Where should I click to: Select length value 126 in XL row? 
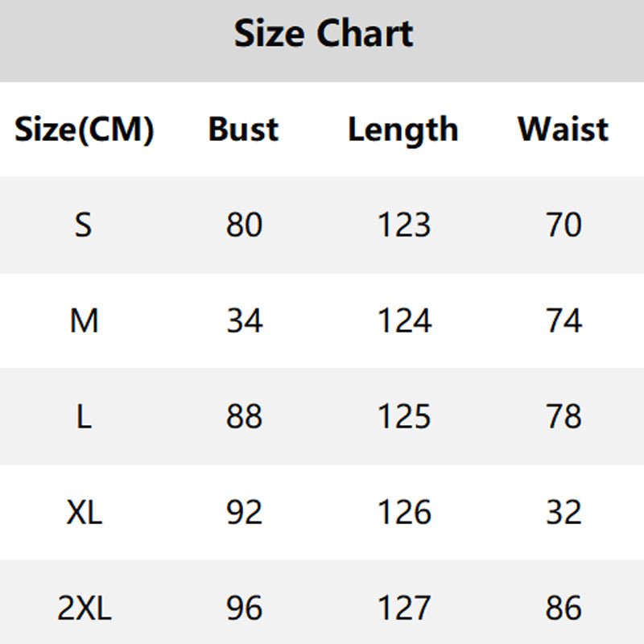(404, 513)
